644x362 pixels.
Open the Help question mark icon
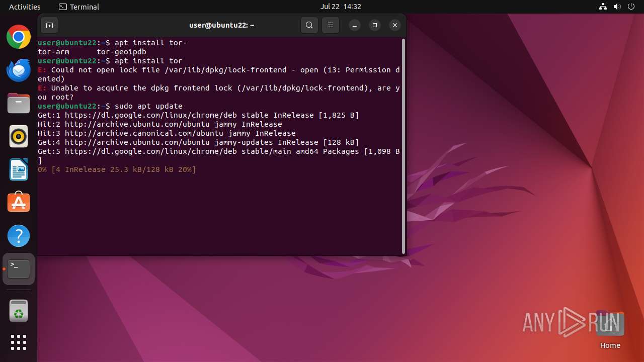(19, 236)
